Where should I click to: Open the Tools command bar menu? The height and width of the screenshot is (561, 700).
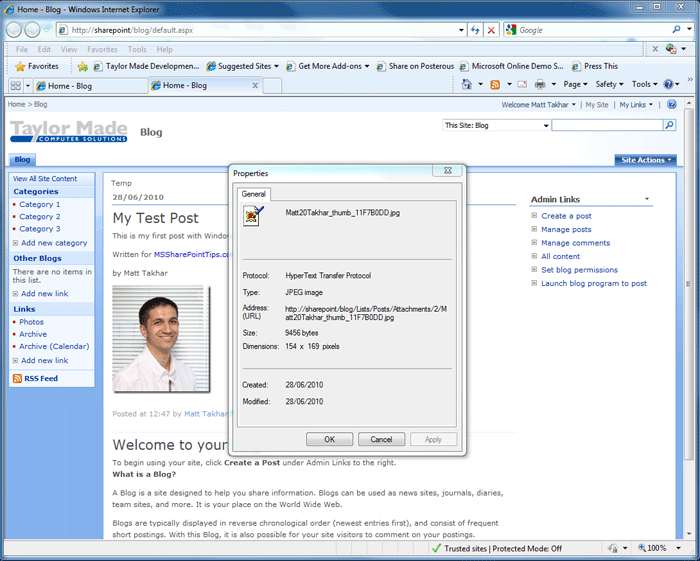point(644,84)
